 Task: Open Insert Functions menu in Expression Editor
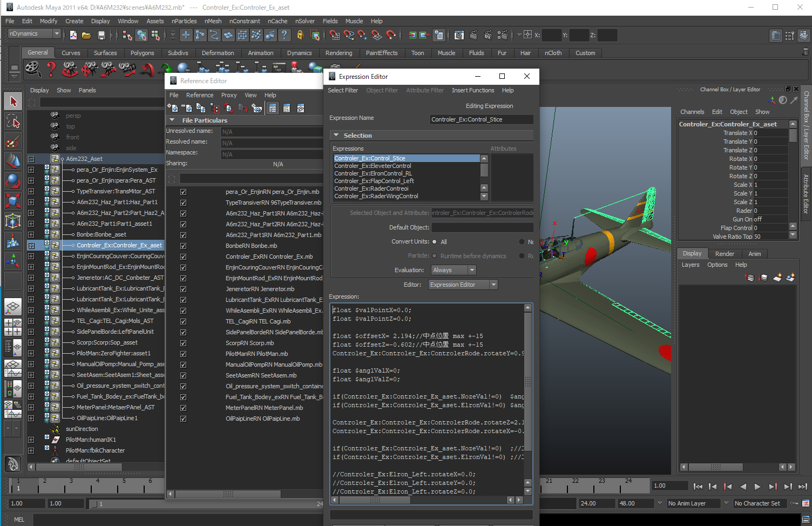(x=473, y=90)
